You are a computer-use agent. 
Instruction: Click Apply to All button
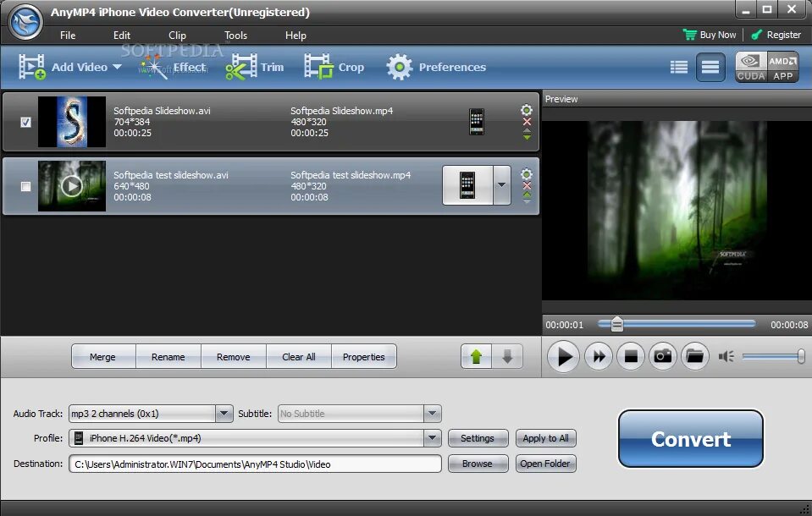click(546, 438)
